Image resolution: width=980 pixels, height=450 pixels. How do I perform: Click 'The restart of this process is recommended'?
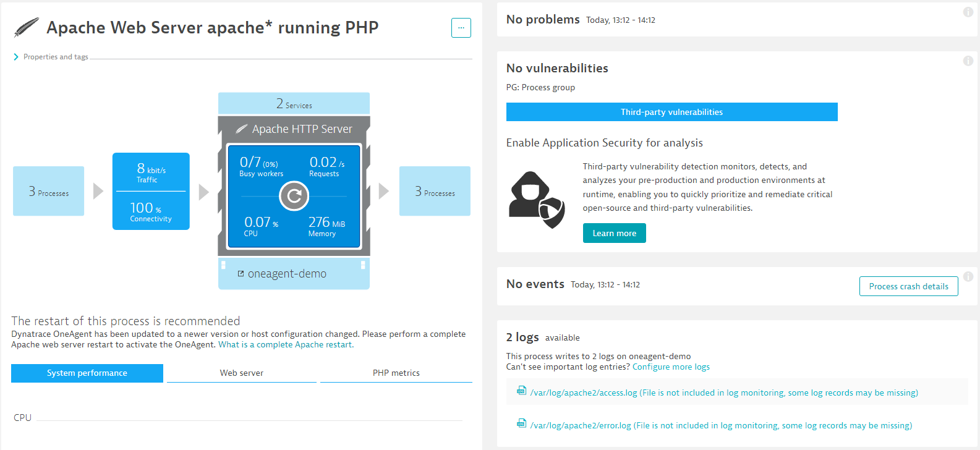pyautogui.click(x=126, y=321)
